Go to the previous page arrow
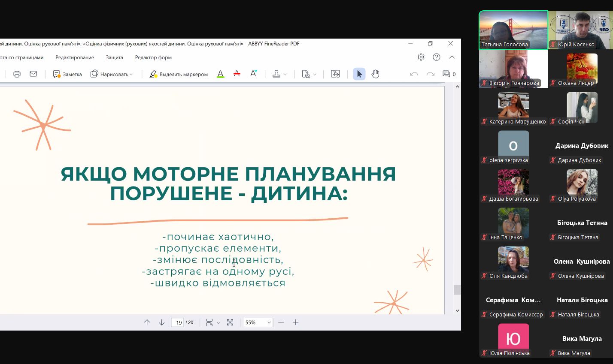Image resolution: width=613 pixels, height=364 pixels. tap(147, 322)
